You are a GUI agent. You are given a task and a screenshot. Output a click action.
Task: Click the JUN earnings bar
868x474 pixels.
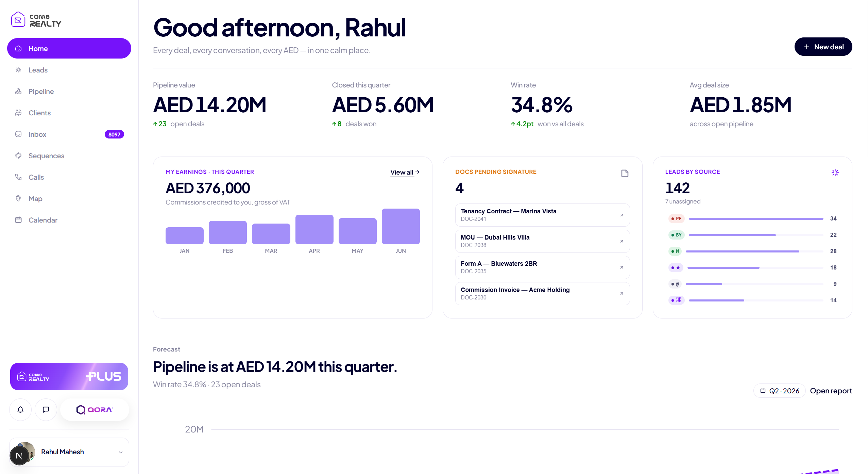[x=401, y=226]
